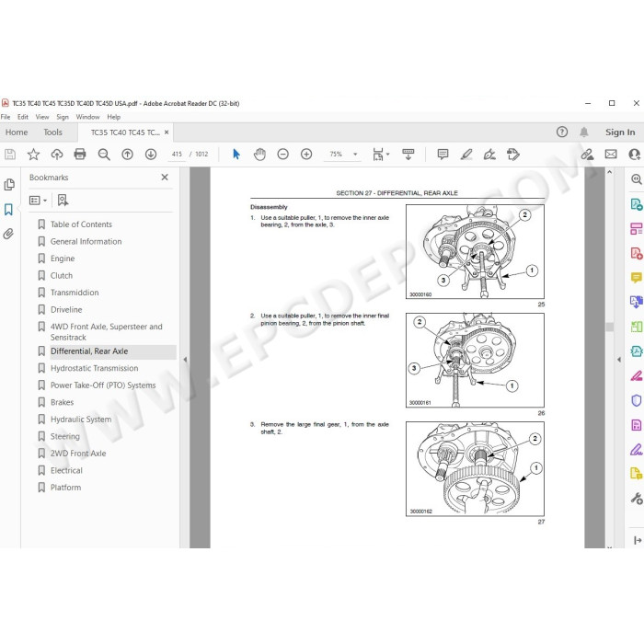Jump to Clutch bookmark
The image size is (644, 644).
pos(62,276)
